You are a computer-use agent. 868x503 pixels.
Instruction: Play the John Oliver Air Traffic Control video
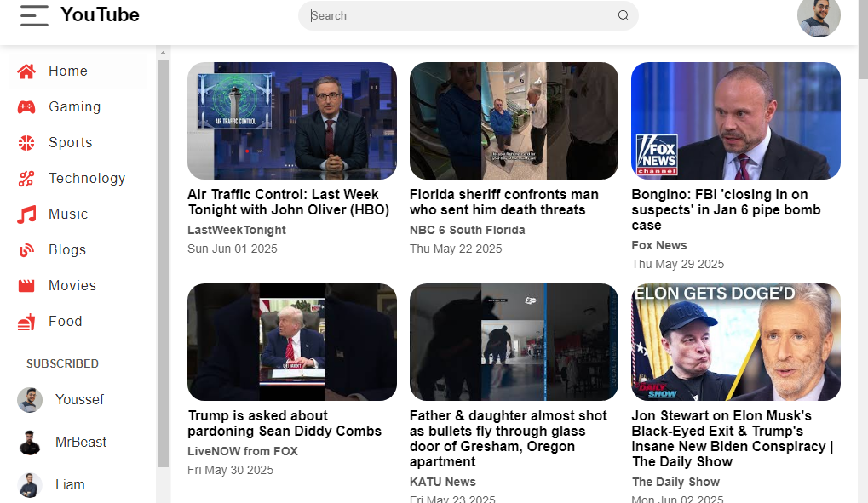point(291,121)
